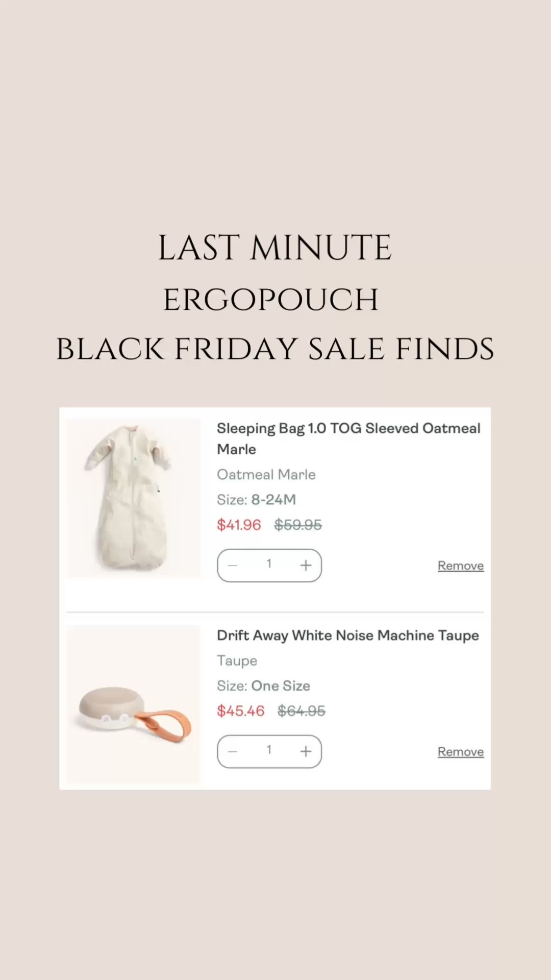Click the $41.96 sale price
The width and height of the screenshot is (551, 980).
pyautogui.click(x=239, y=525)
